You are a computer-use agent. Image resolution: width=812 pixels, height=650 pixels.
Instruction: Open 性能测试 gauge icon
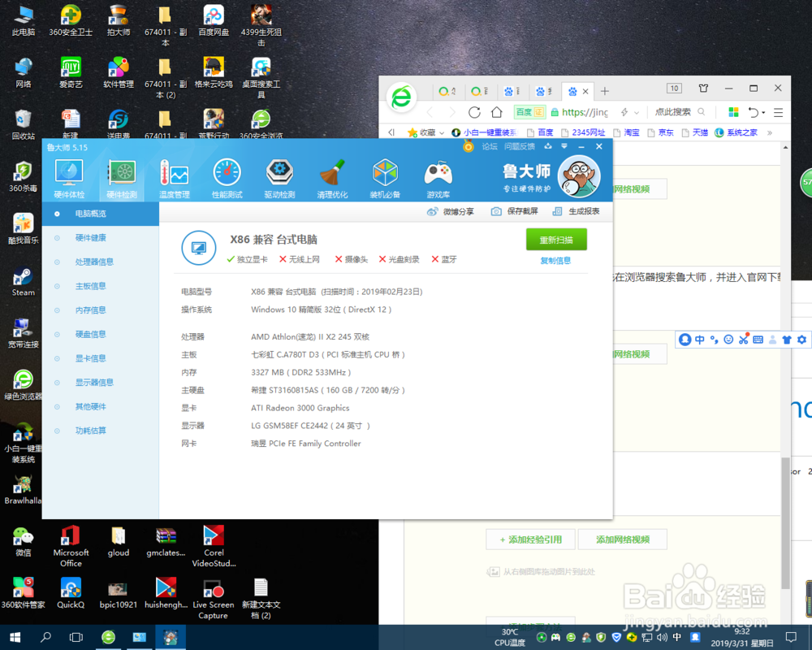227,179
